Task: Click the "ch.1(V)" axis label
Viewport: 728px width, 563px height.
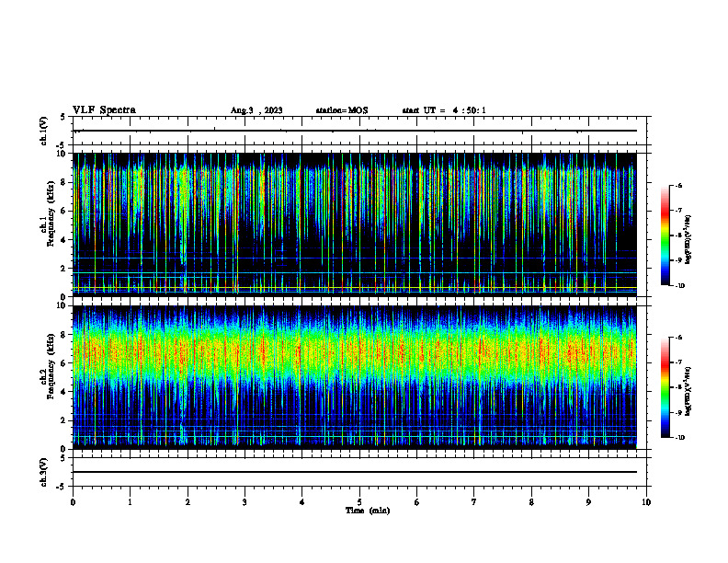Action: point(43,131)
